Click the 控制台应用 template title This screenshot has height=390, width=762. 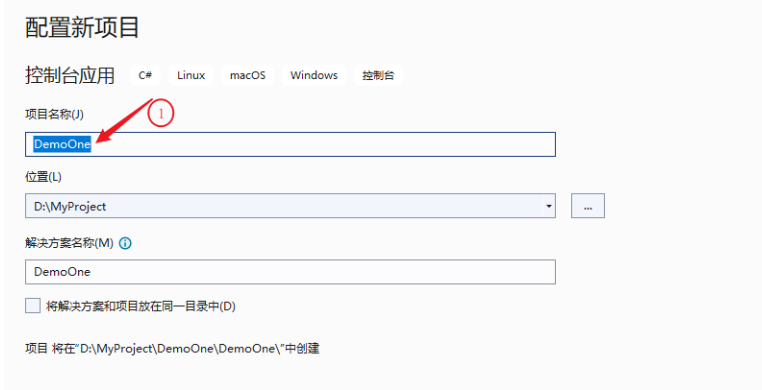(x=70, y=75)
